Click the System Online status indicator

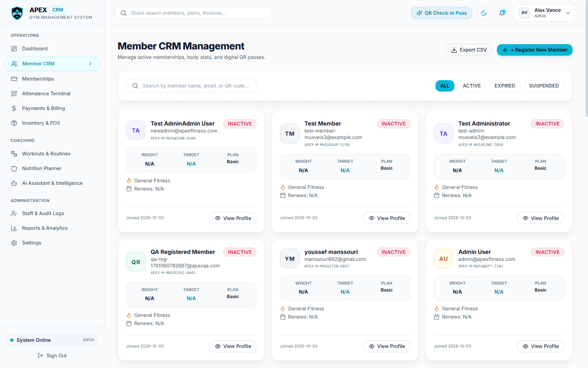click(x=52, y=340)
